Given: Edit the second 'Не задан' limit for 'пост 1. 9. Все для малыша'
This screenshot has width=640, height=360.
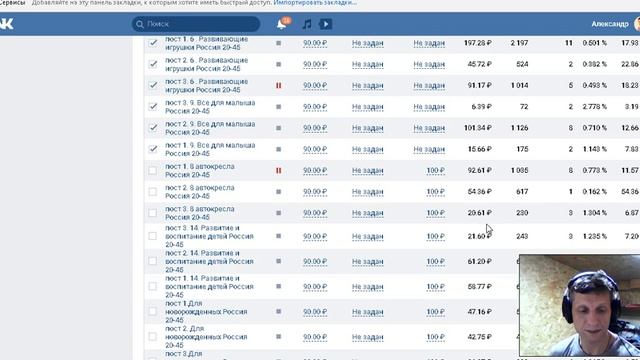Looking at the screenshot, I should pyautogui.click(x=429, y=149).
